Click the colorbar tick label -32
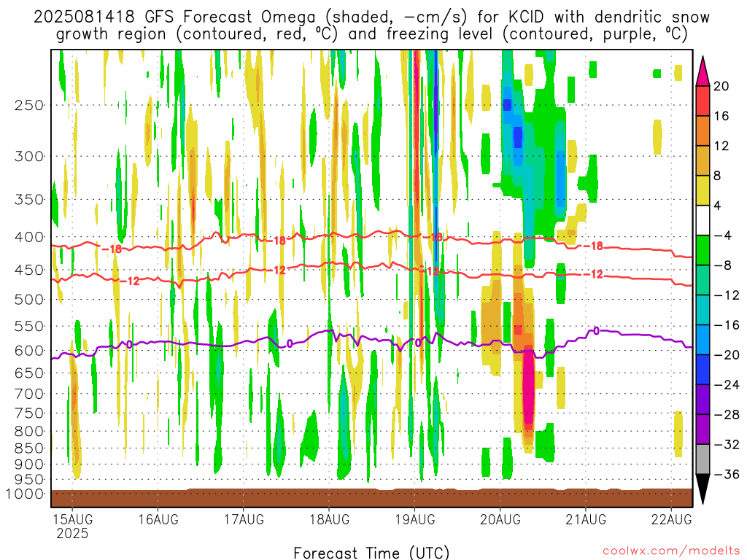Screen dimensions: 747x560 727,444
